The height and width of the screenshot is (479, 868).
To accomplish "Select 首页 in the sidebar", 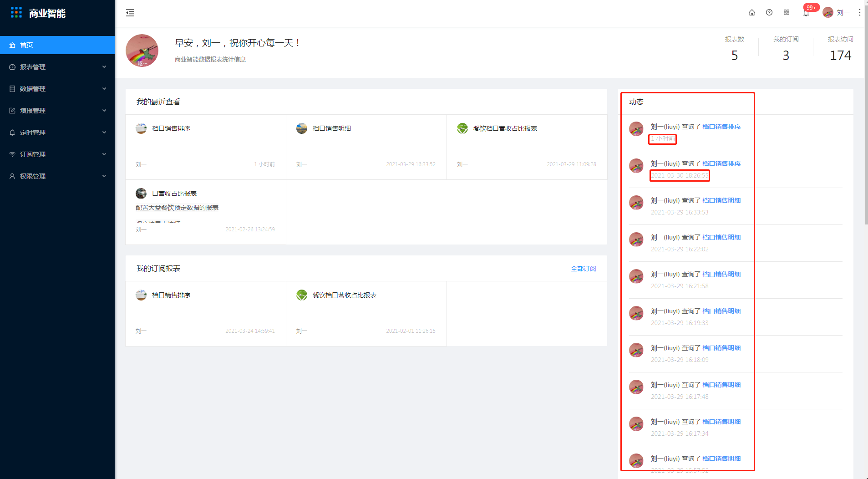I will pyautogui.click(x=57, y=45).
